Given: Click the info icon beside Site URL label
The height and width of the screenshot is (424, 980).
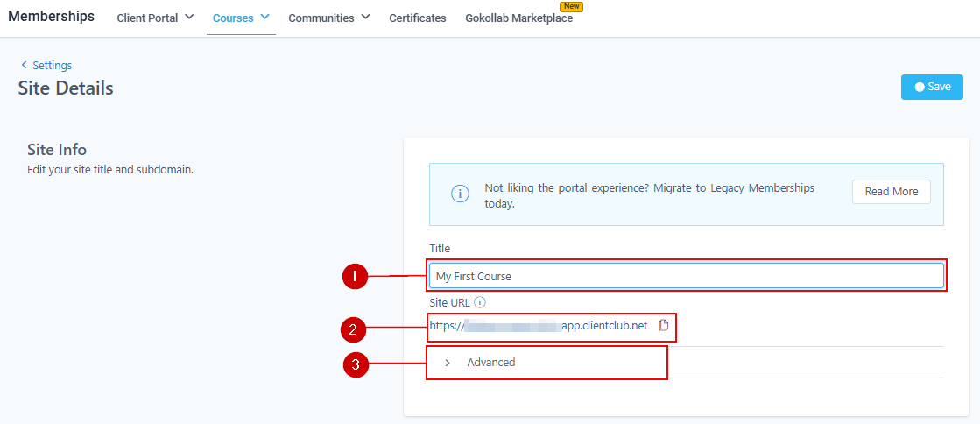Looking at the screenshot, I should (x=480, y=302).
